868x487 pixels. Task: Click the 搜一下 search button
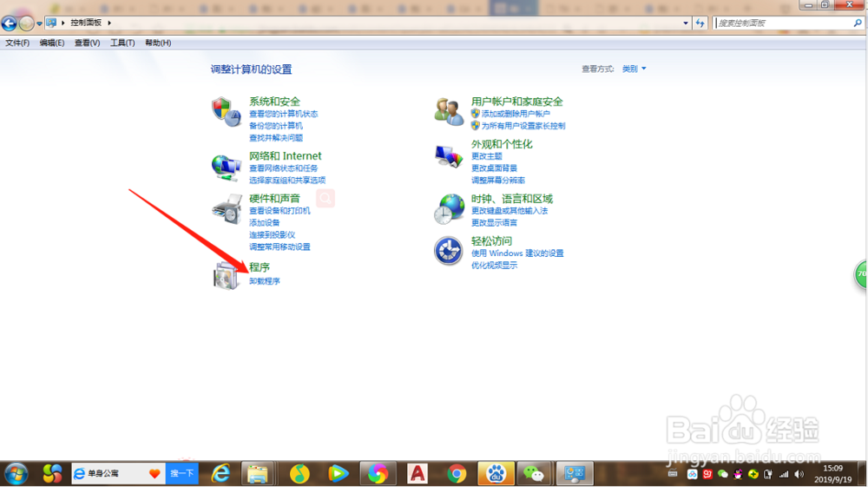181,474
